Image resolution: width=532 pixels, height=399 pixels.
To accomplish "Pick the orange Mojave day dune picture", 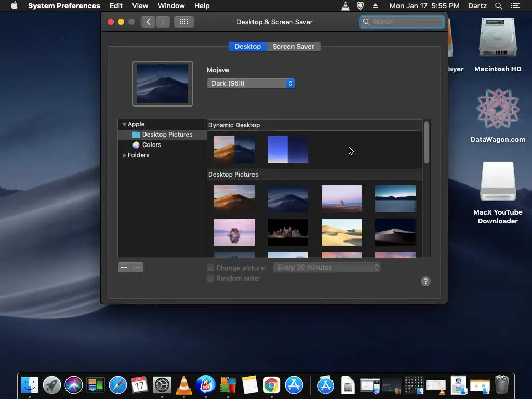I will [x=234, y=199].
